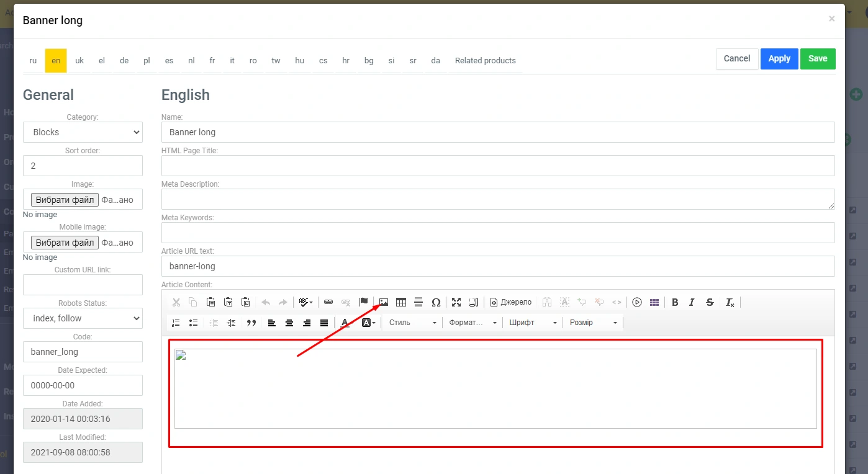Insert a numbered list
Viewport: 868px width, 474px height.
click(x=176, y=323)
